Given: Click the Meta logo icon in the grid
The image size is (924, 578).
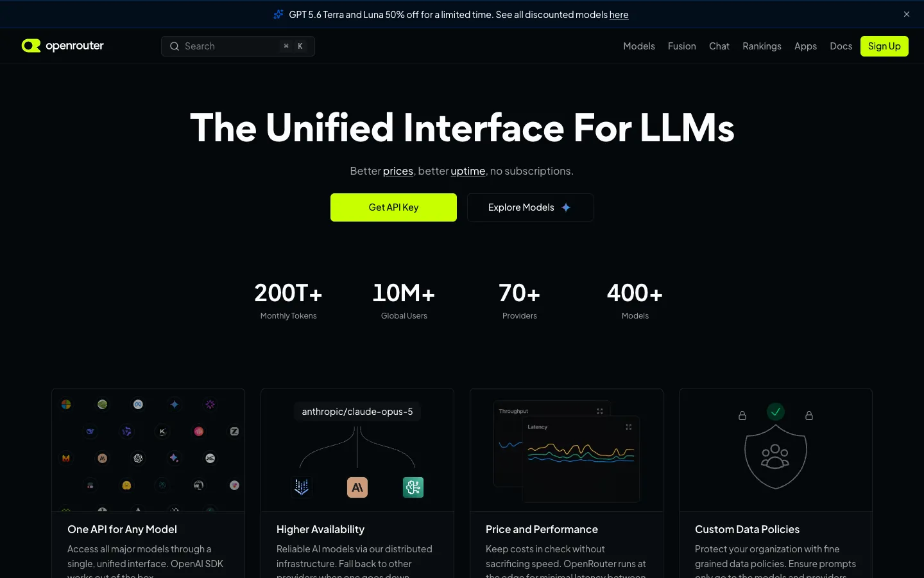Looking at the screenshot, I should [x=138, y=405].
